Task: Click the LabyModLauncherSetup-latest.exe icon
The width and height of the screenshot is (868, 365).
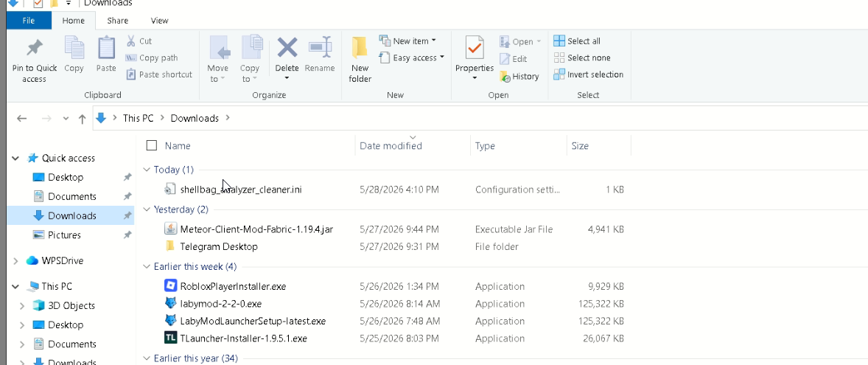Action: pyautogui.click(x=170, y=321)
